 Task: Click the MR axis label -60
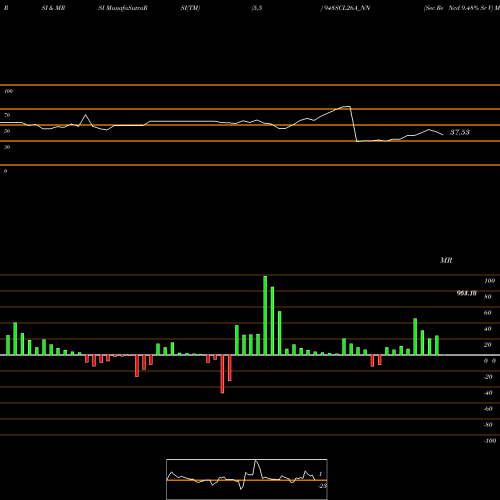click(488, 409)
